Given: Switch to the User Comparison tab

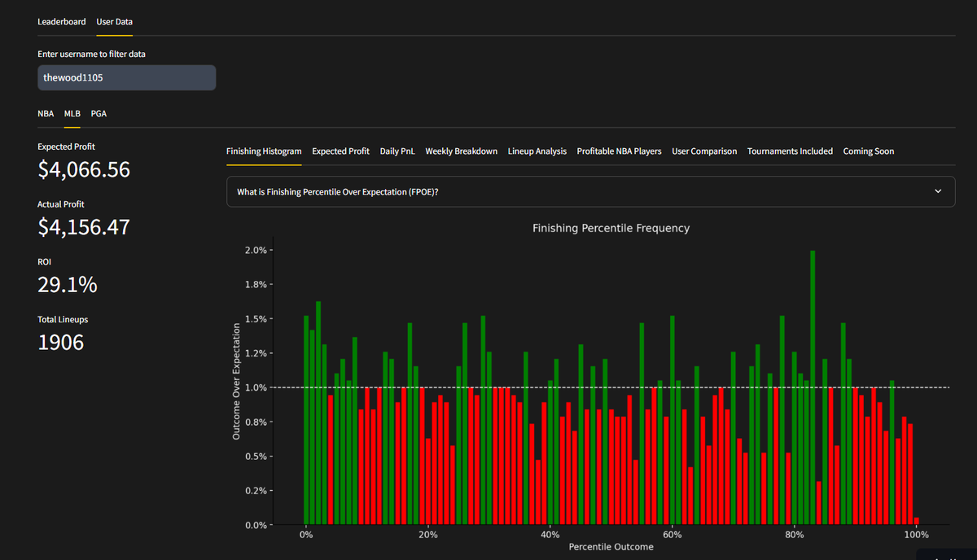Looking at the screenshot, I should [704, 151].
